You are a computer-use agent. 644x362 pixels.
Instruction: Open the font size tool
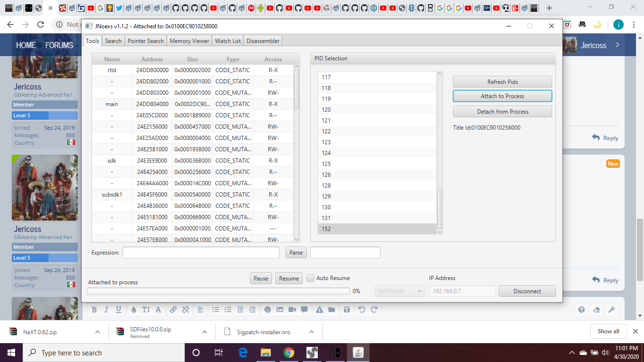click(x=146, y=310)
